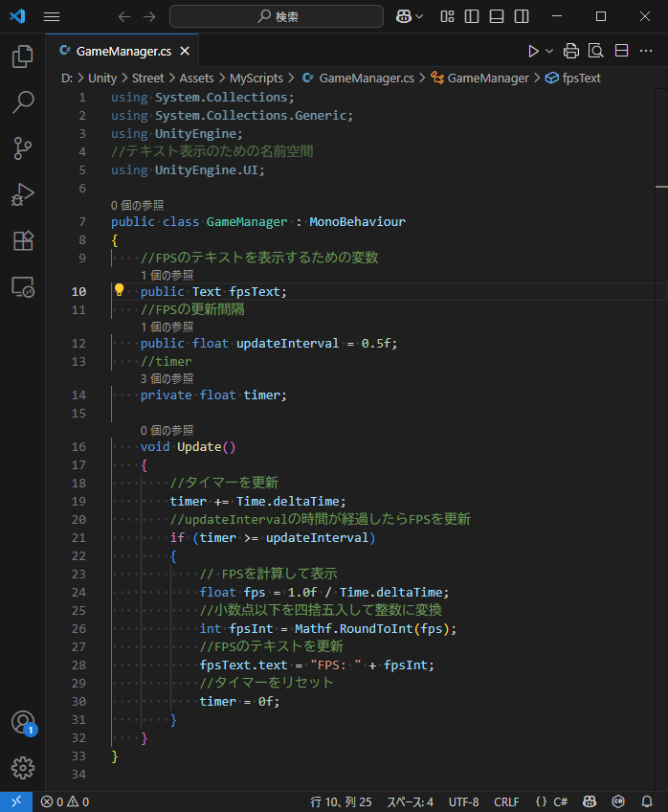Close the GameManager.cs tab
The width and height of the screenshot is (668, 812).
[x=185, y=52]
